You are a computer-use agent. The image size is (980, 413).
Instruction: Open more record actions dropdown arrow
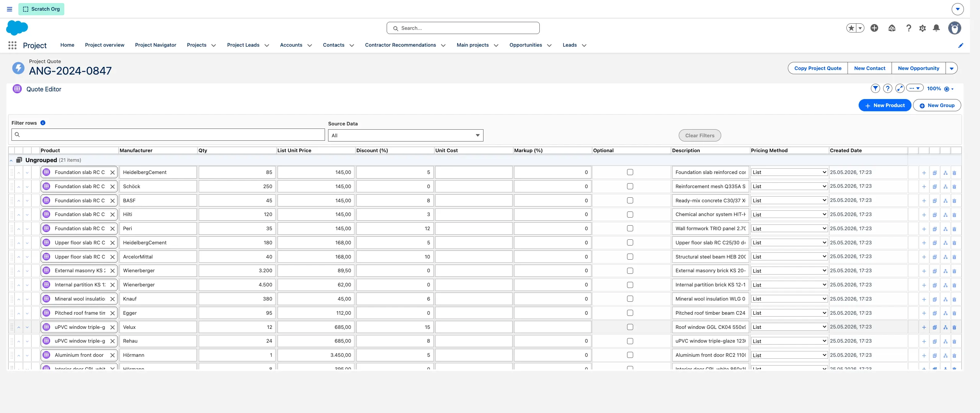click(x=952, y=68)
